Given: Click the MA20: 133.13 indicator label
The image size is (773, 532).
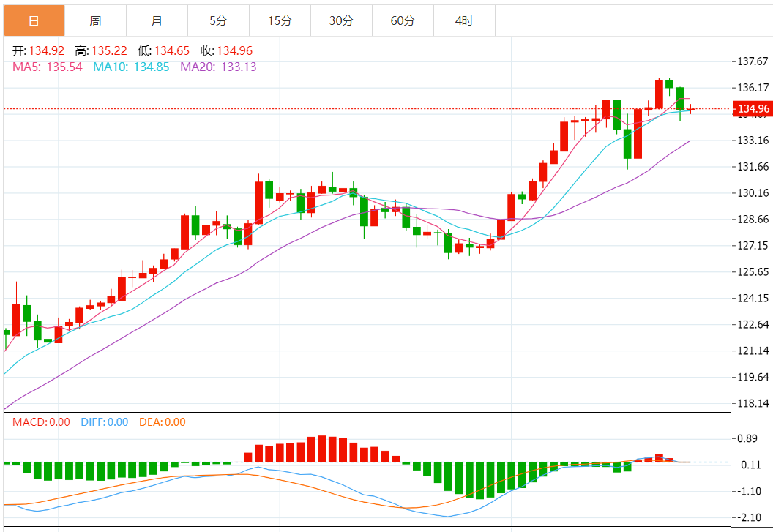Looking at the screenshot, I should [218, 67].
